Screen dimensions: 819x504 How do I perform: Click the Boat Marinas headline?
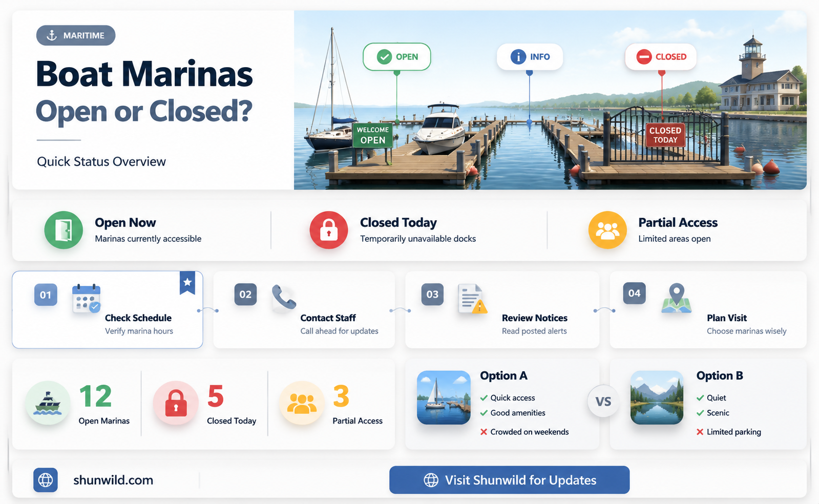click(x=144, y=74)
